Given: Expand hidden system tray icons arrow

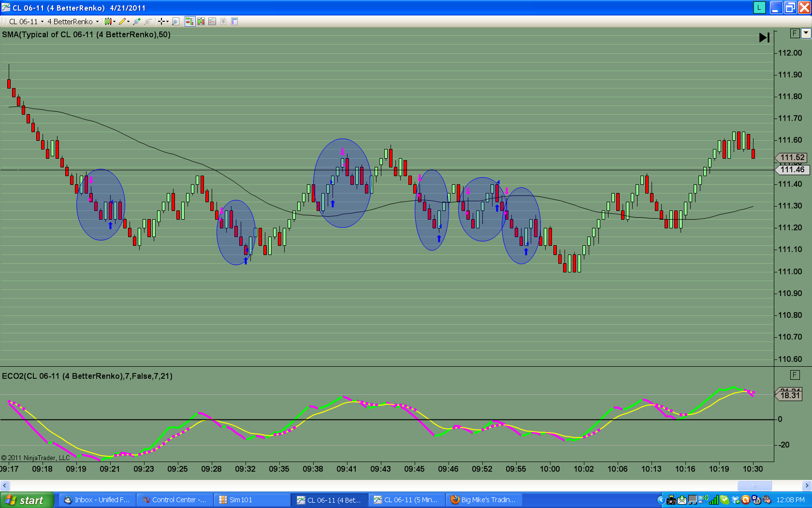Looking at the screenshot, I should point(661,500).
